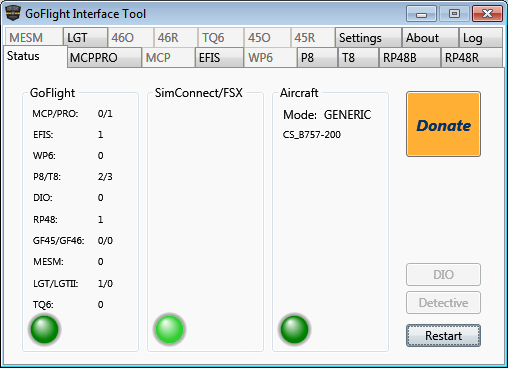Click the GoFlight group title
This screenshot has height=368, width=508.
tap(52, 93)
